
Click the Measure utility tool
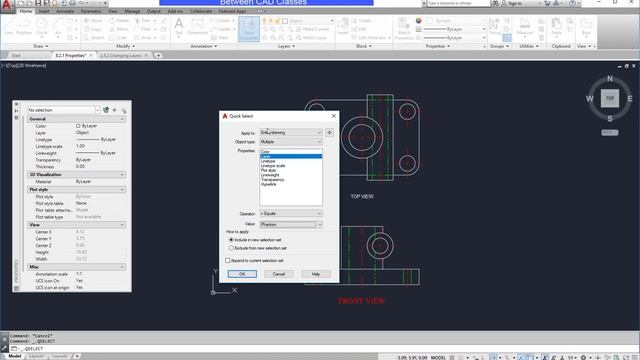coord(524,27)
